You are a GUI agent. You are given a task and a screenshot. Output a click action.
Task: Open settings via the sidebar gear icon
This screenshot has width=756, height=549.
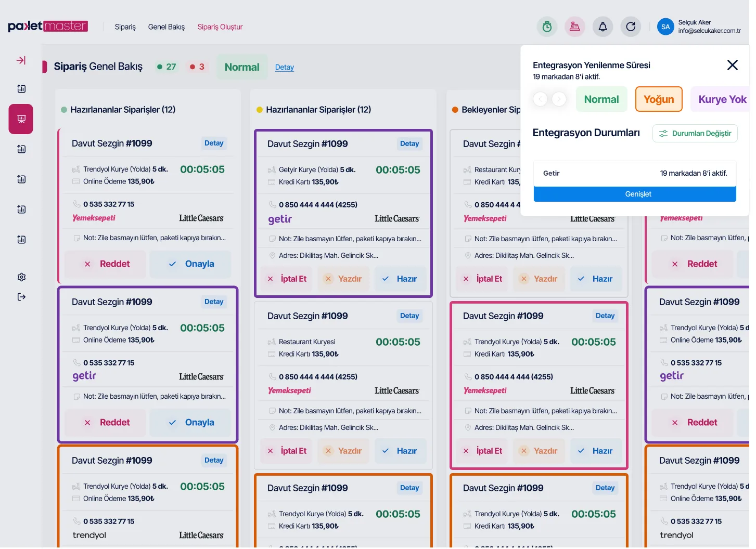[x=21, y=277]
